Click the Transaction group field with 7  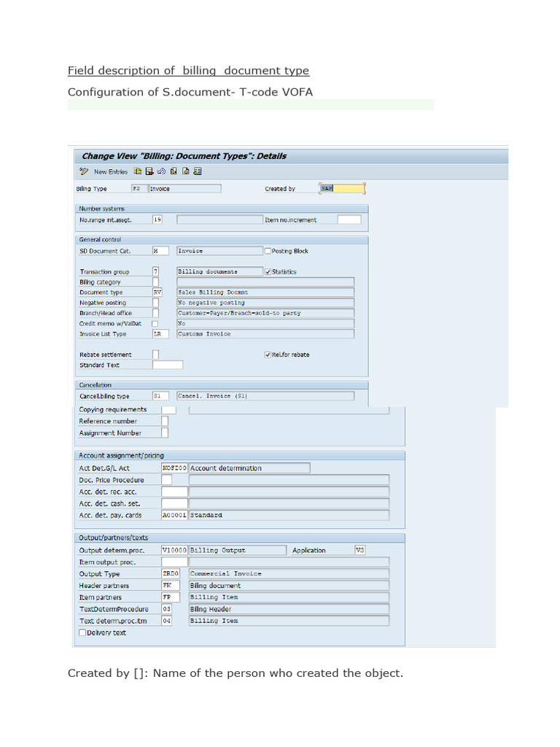tap(156, 271)
